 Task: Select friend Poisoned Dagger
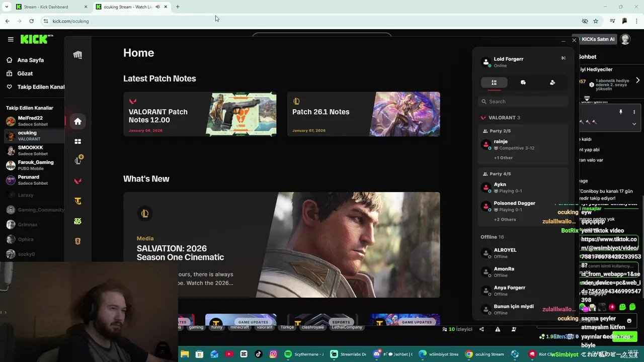523,206
